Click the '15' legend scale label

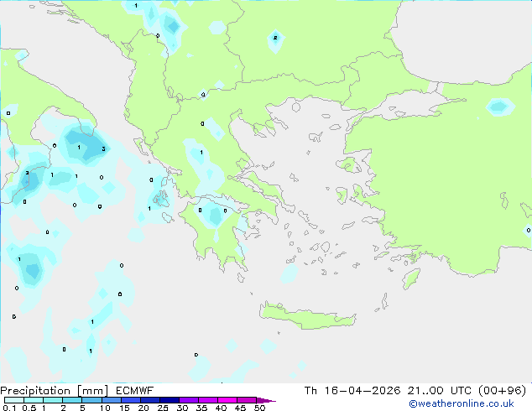pyautogui.click(x=124, y=408)
